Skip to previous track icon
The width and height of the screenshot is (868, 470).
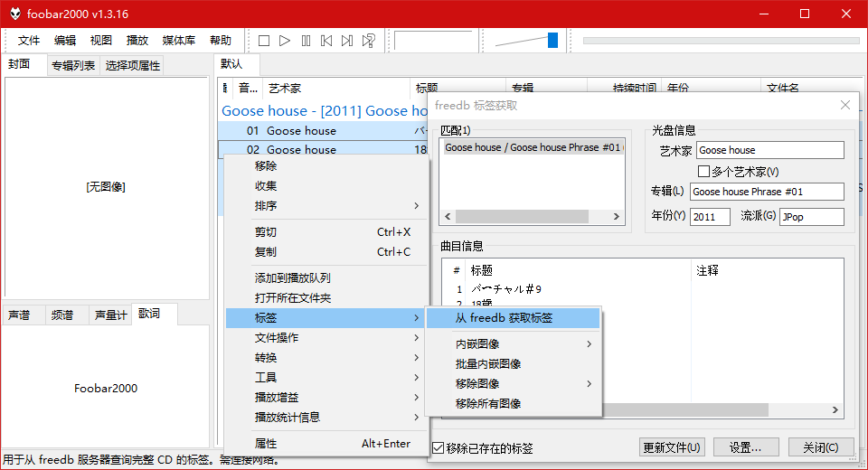[326, 41]
